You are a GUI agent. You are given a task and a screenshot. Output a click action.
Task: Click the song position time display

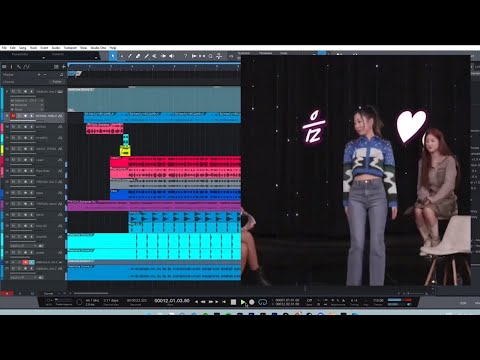click(172, 301)
